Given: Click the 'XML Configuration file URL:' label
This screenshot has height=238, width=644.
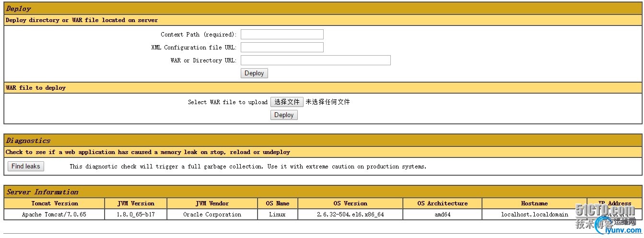Looking at the screenshot, I should 194,48.
